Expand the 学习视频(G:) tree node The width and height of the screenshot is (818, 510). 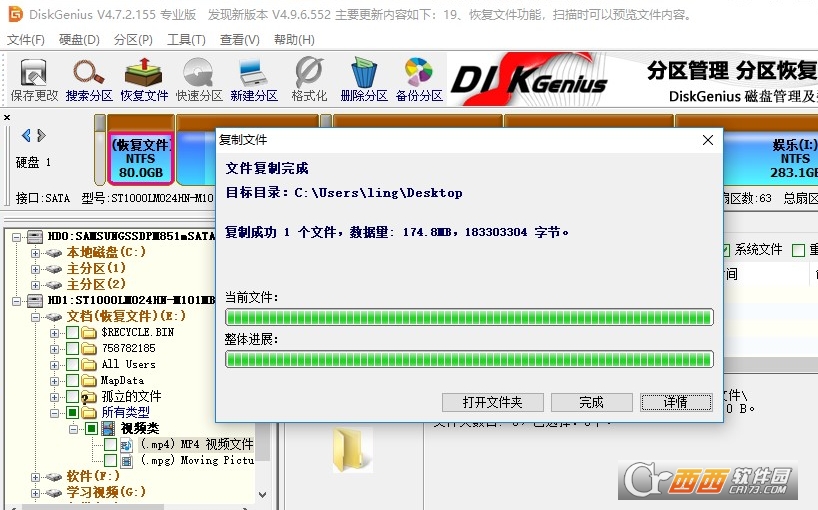[x=35, y=493]
